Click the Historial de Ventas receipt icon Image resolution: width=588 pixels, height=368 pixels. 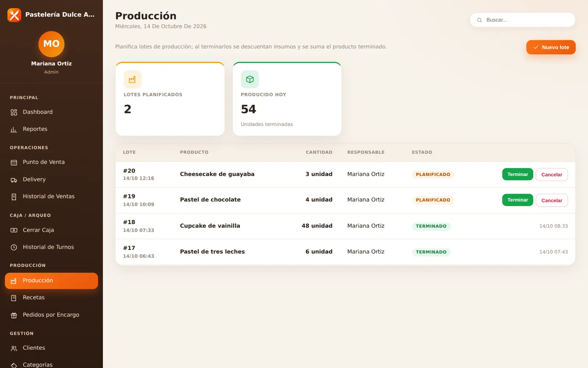[14, 197]
